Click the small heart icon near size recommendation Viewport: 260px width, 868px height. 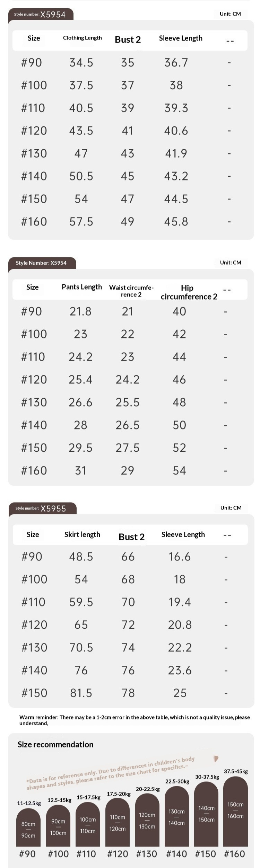(x=216, y=759)
